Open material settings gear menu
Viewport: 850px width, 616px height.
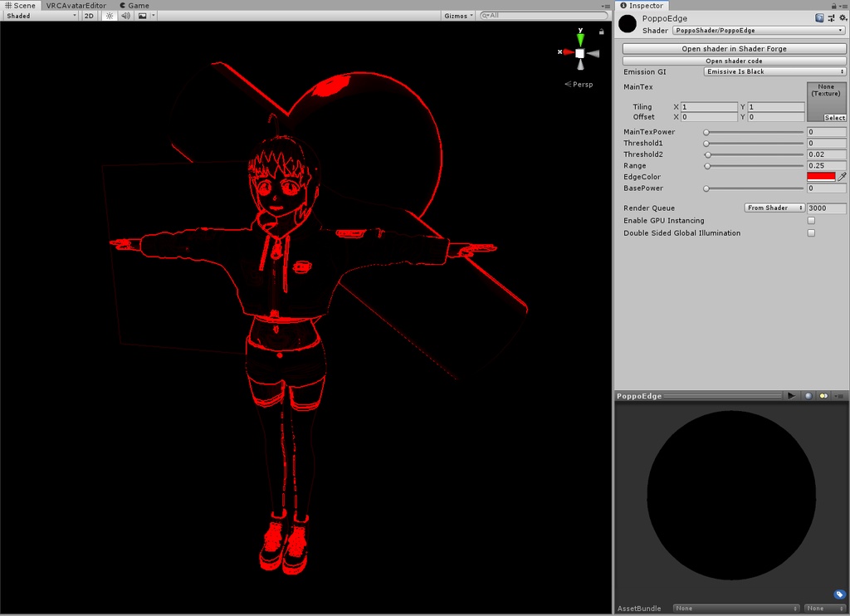(843, 18)
